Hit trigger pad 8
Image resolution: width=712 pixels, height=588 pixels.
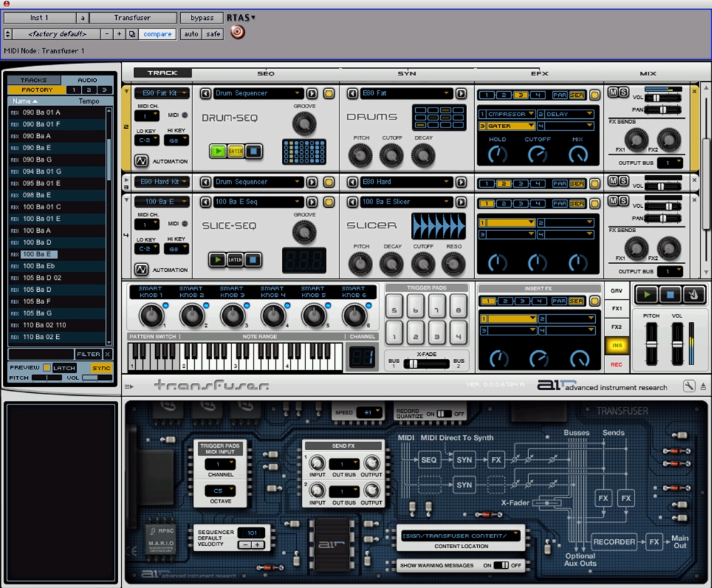tap(458, 307)
